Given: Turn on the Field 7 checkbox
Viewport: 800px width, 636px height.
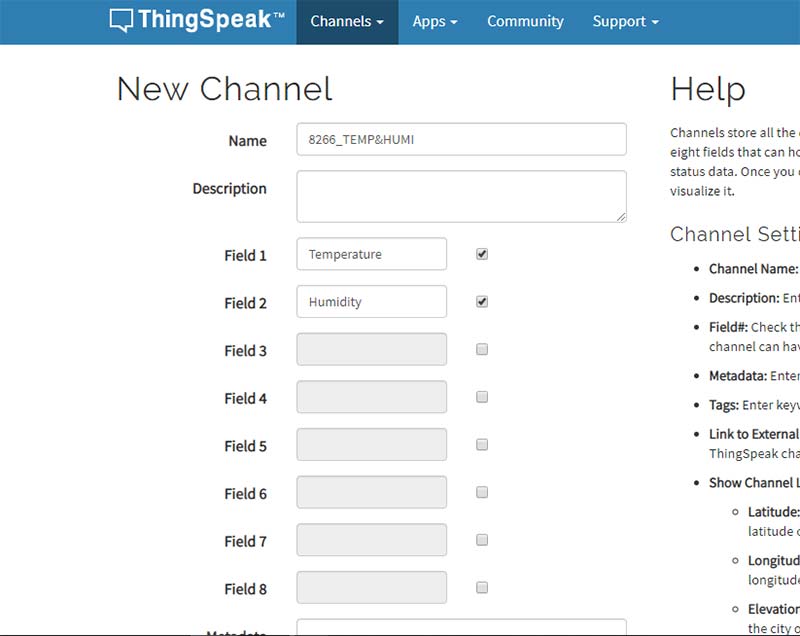Looking at the screenshot, I should [x=482, y=540].
